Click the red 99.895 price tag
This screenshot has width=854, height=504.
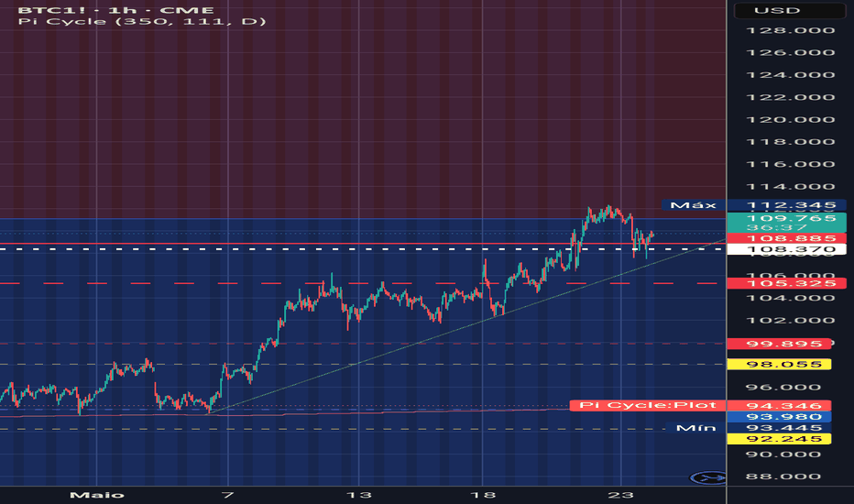coord(780,344)
